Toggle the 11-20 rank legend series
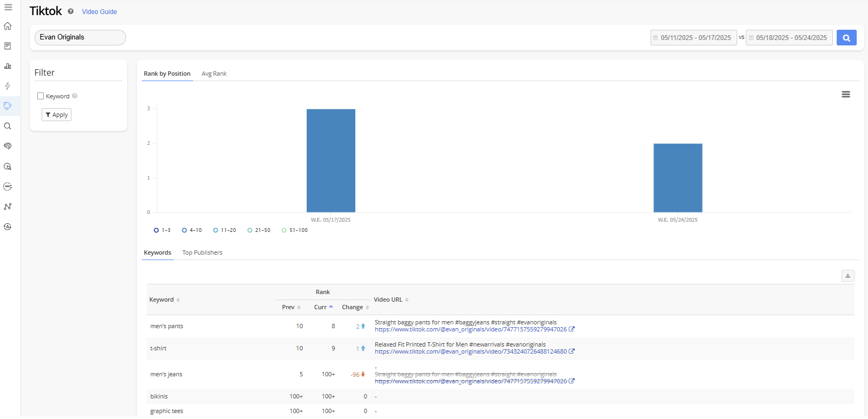 pyautogui.click(x=224, y=230)
